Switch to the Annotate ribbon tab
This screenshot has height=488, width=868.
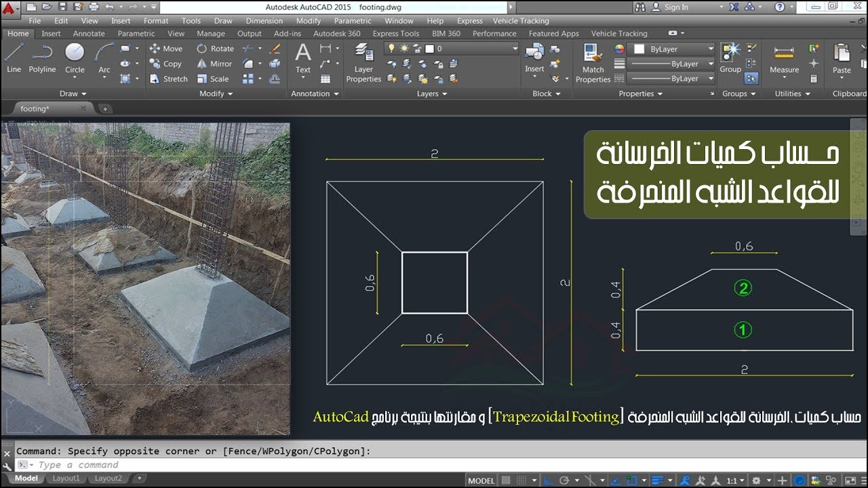point(89,33)
